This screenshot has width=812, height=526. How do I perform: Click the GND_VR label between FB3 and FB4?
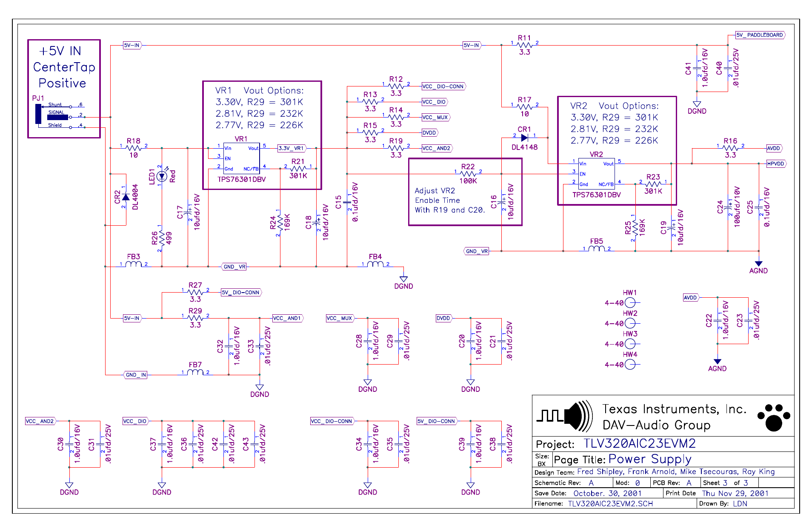coord(234,267)
